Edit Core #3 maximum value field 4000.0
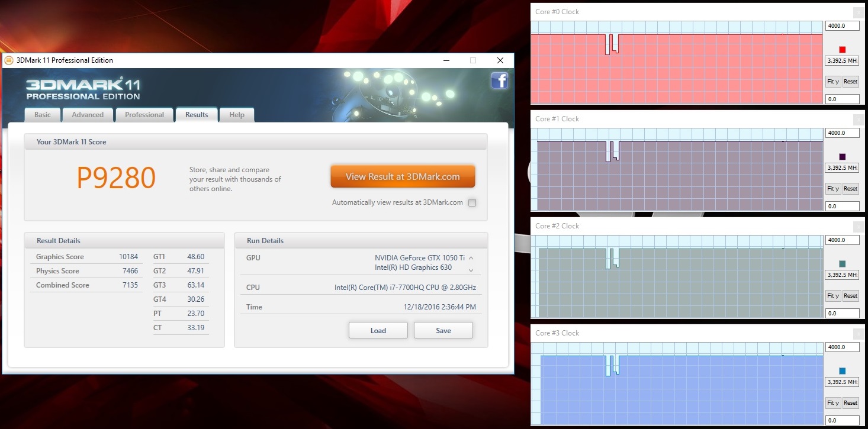Viewport: 868px width, 429px height. click(842, 347)
